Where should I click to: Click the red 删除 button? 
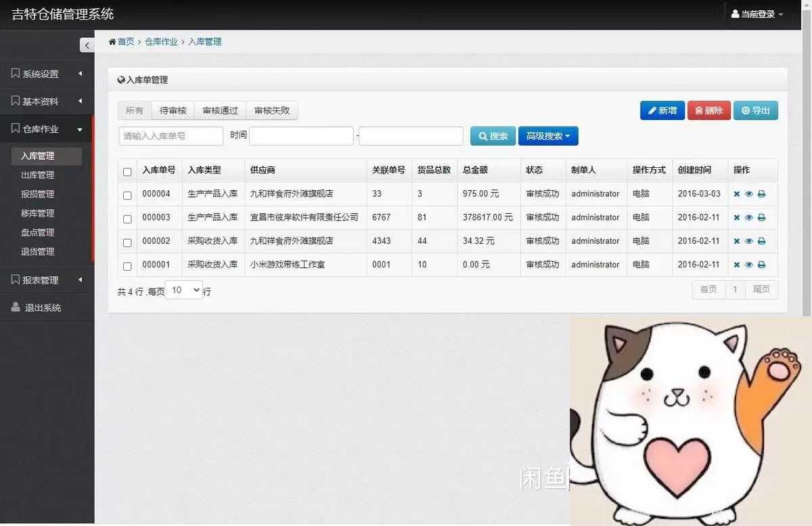(x=709, y=110)
